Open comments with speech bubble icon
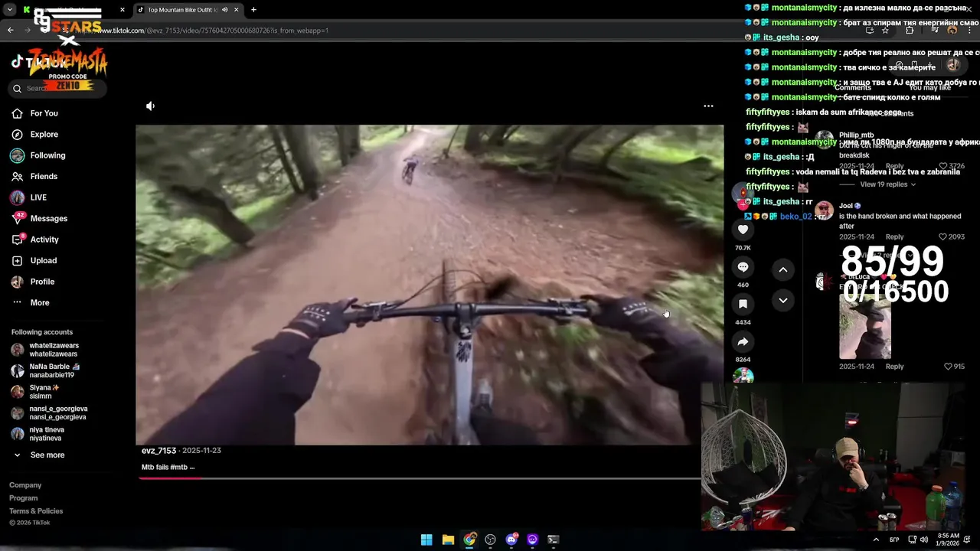 [743, 267]
